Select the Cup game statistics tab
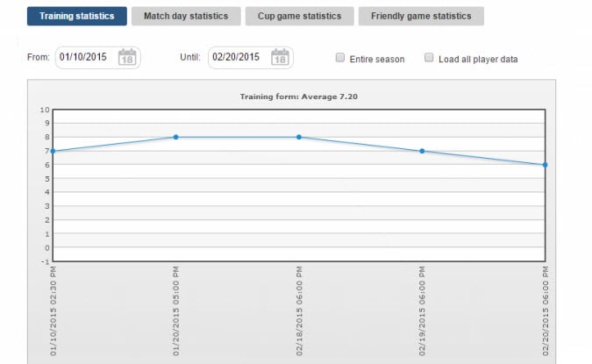 (300, 16)
